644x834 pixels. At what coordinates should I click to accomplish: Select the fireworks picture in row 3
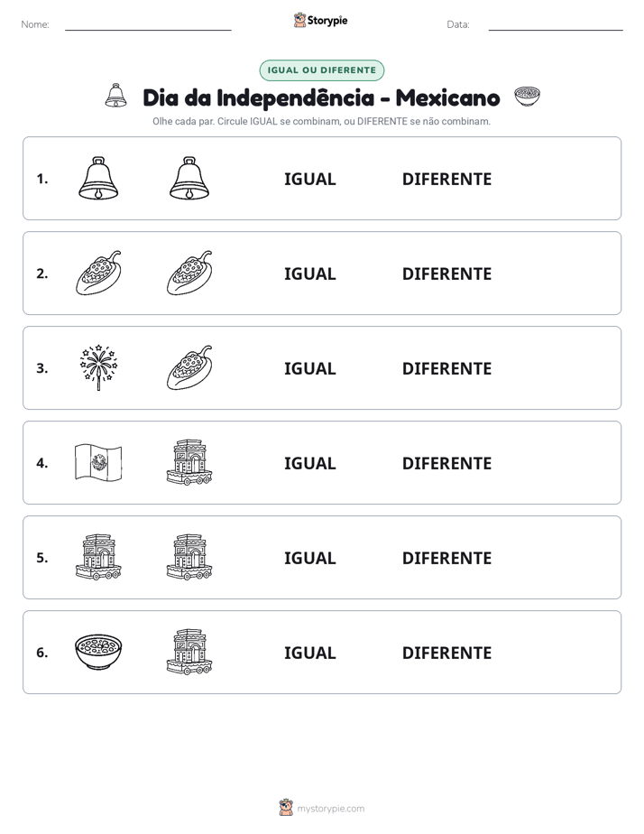tap(98, 367)
